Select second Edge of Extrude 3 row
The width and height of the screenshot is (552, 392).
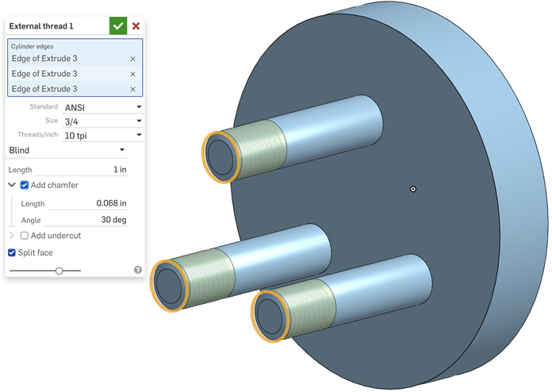(75, 74)
